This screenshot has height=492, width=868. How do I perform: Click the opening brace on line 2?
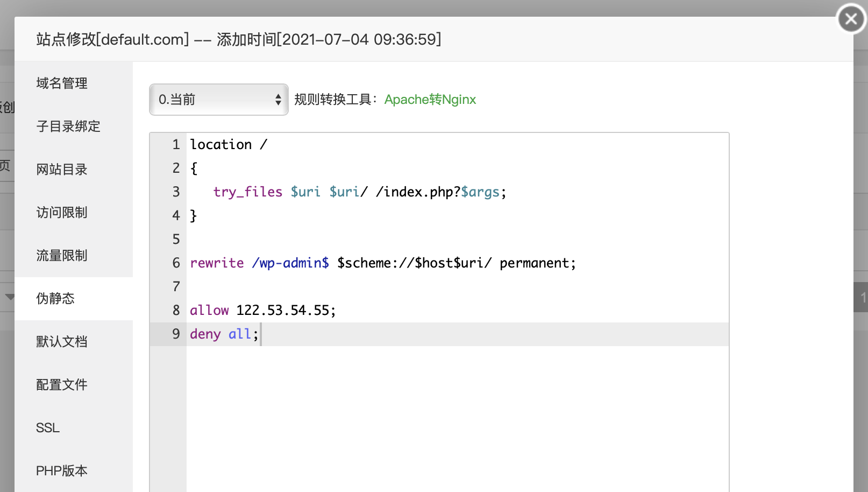tap(194, 168)
